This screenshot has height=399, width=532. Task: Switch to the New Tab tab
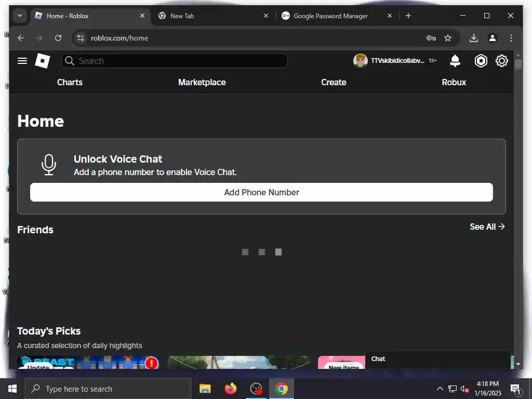coord(212,16)
